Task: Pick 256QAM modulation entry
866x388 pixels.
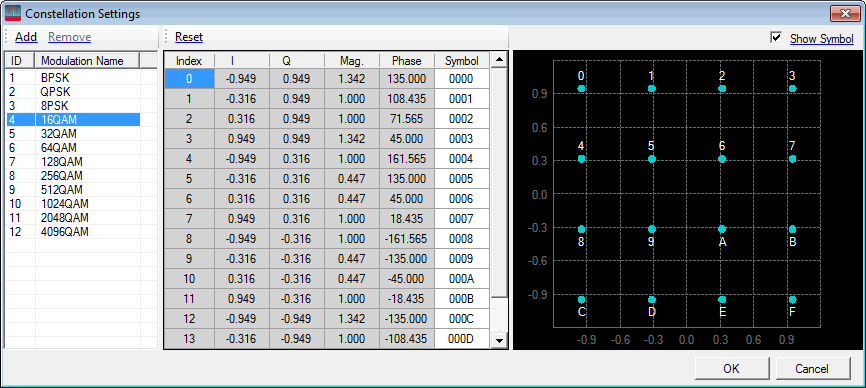Action: pos(72,176)
